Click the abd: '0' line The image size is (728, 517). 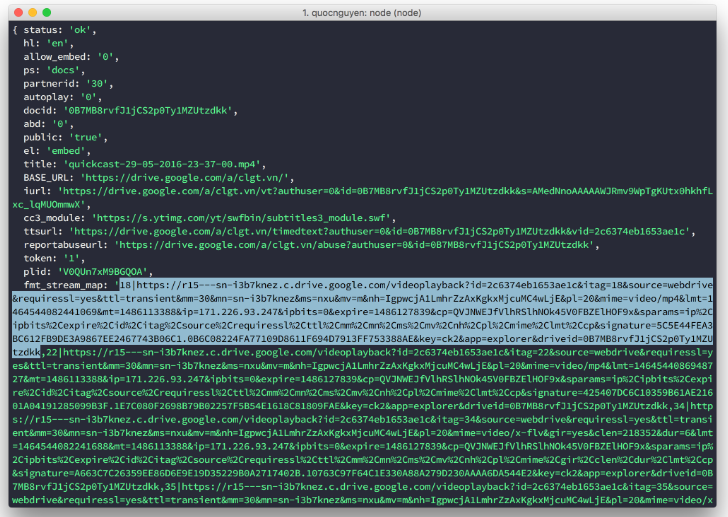(48, 124)
